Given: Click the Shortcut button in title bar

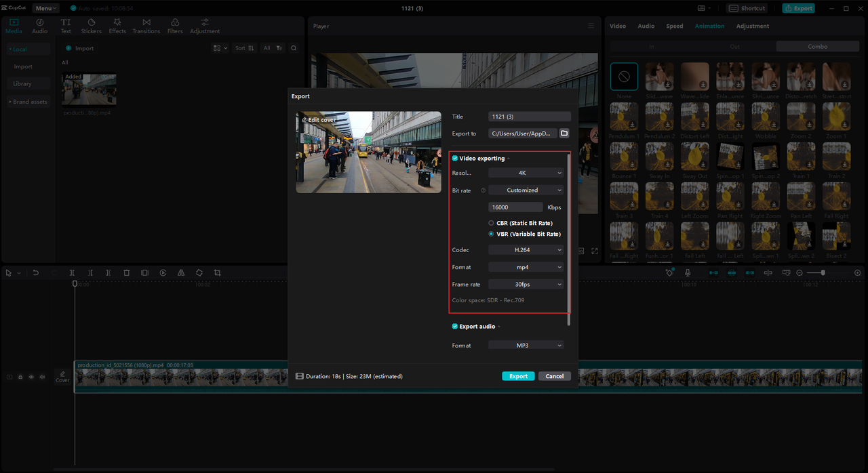Looking at the screenshot, I should [747, 8].
